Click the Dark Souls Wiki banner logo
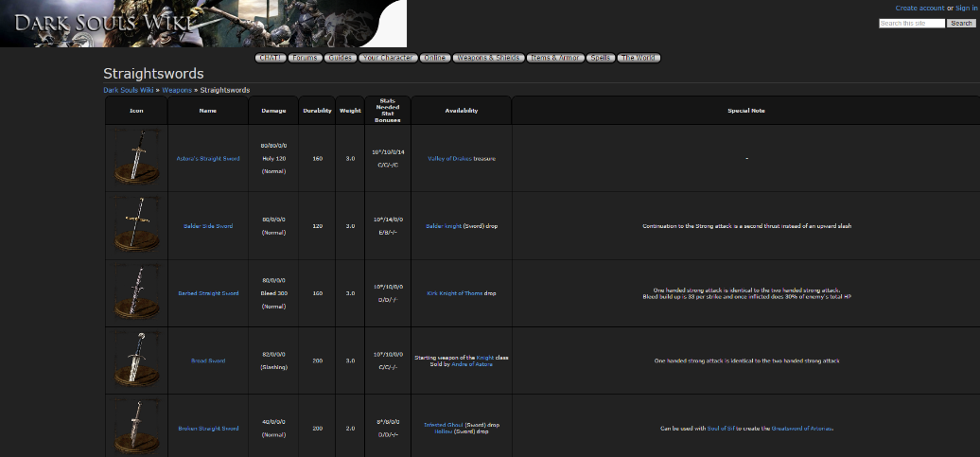Image resolution: width=980 pixels, height=457 pixels. pyautogui.click(x=203, y=24)
